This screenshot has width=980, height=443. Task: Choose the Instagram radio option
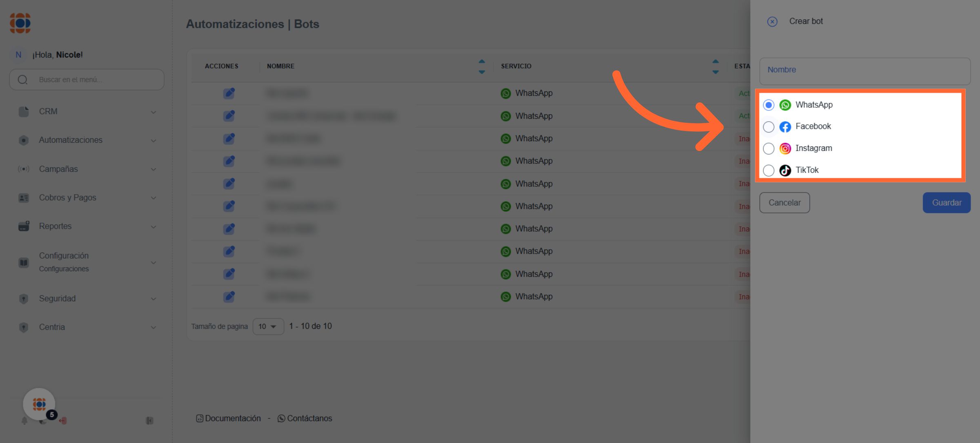tap(768, 148)
